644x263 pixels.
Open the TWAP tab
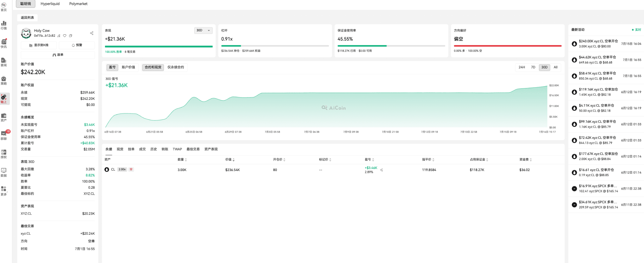177,149
